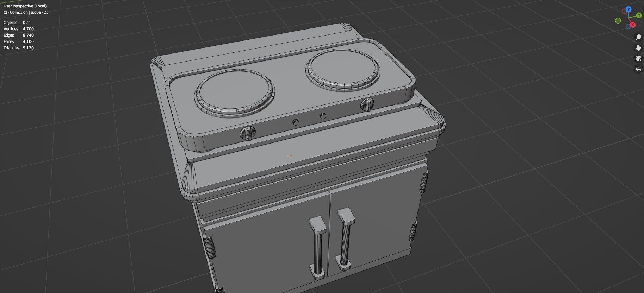This screenshot has width=644, height=293.
Task: Click the Objects '0 / 1' statistic
Action: [27, 23]
